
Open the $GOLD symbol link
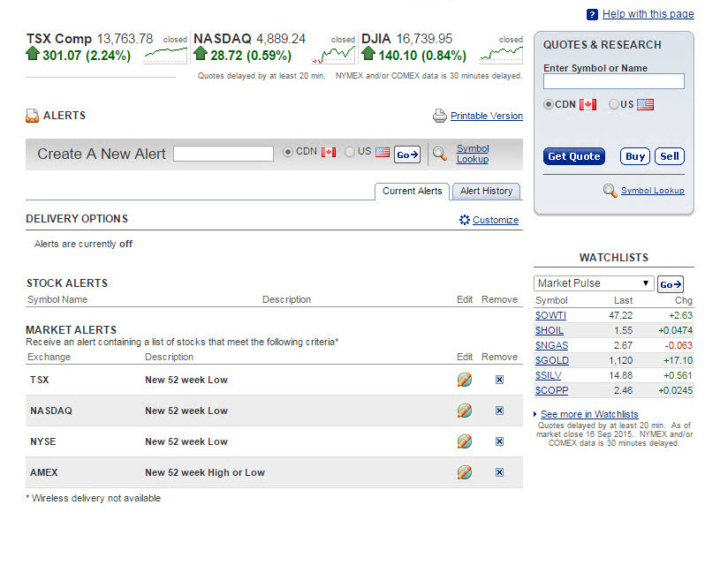click(x=552, y=360)
